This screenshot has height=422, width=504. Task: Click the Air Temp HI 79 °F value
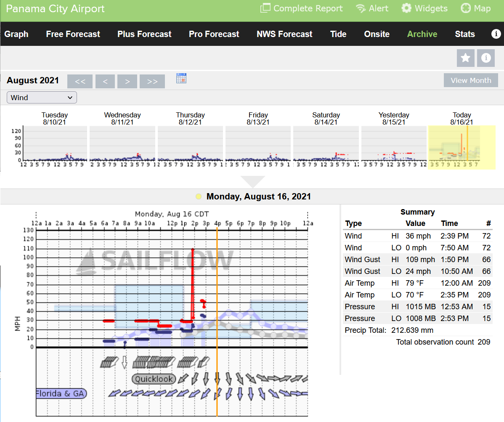click(x=414, y=283)
